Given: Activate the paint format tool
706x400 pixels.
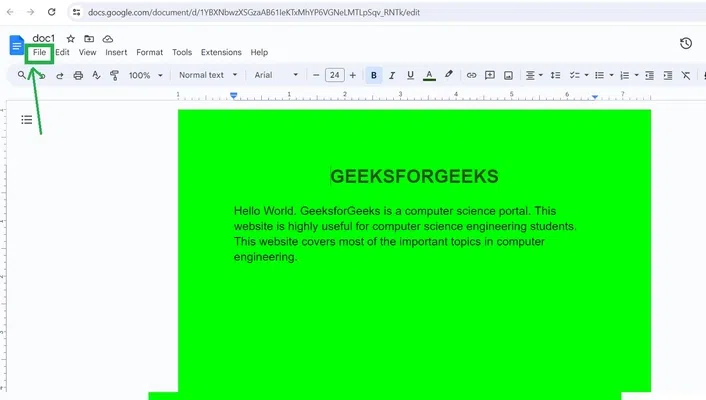Looking at the screenshot, I should [114, 75].
